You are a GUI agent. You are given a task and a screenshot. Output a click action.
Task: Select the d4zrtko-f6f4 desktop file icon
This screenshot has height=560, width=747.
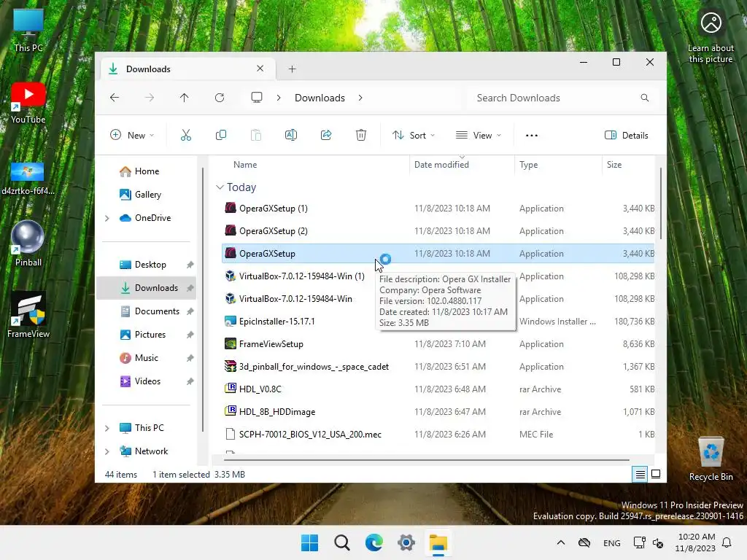[28, 179]
